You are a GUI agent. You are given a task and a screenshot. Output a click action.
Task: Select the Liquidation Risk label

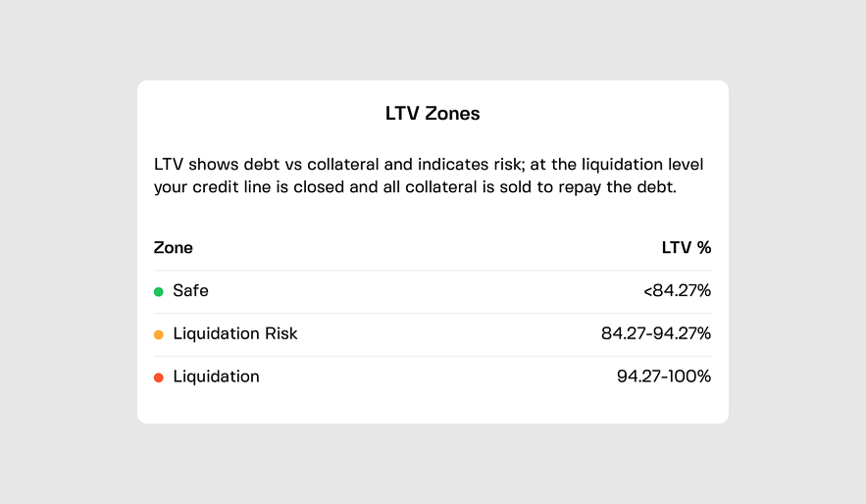tap(235, 334)
